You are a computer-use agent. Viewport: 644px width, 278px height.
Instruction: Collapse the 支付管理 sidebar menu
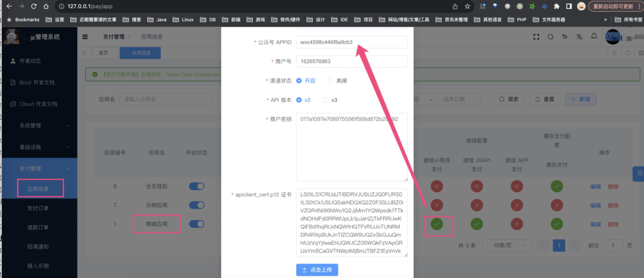pos(40,169)
